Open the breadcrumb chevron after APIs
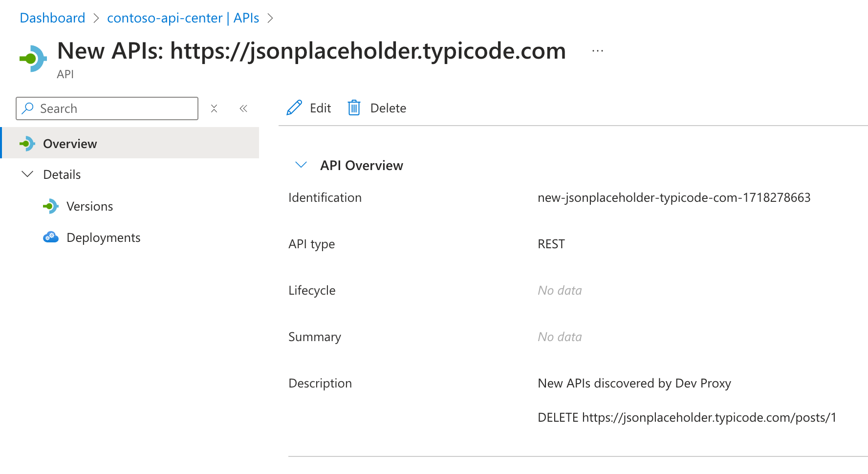Screen dimensions: 868x474 point(270,18)
